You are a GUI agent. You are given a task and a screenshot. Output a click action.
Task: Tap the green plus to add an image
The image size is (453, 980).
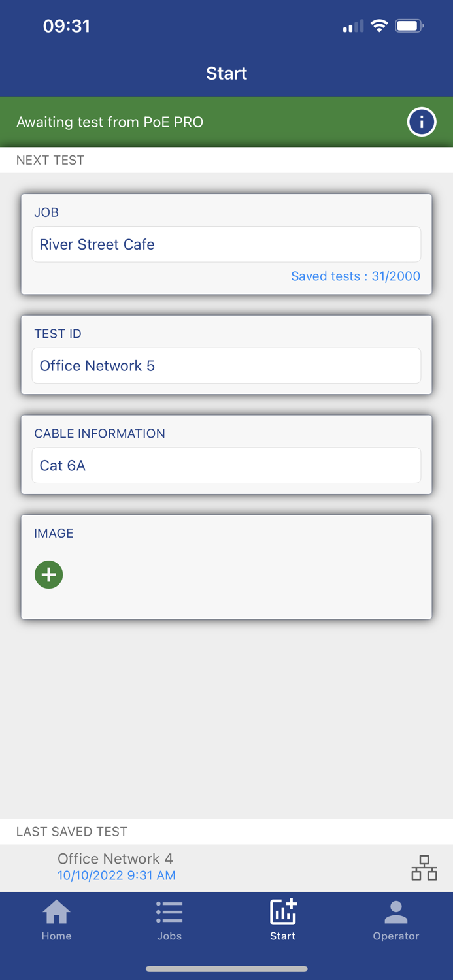coord(48,574)
